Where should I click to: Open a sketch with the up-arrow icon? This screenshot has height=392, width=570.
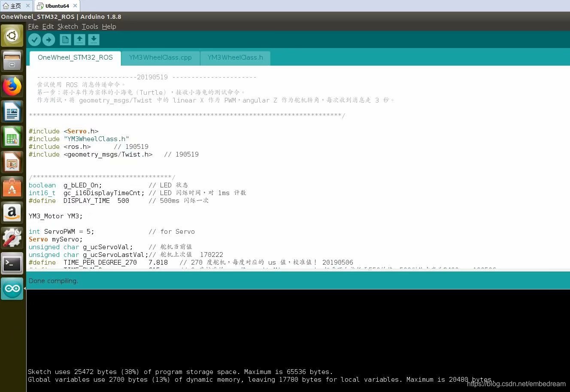pos(79,40)
